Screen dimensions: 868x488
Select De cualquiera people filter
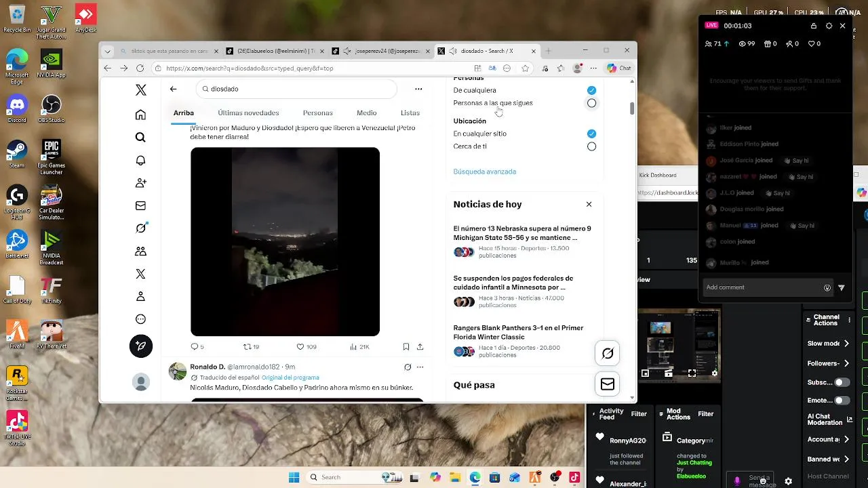click(591, 90)
